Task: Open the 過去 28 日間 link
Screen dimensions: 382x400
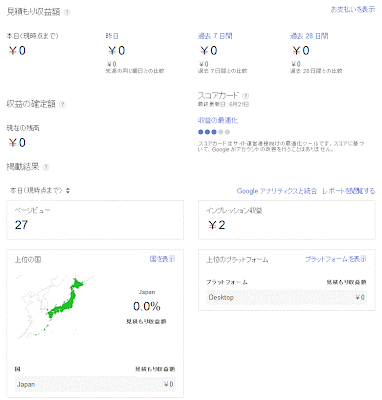Action: point(309,36)
